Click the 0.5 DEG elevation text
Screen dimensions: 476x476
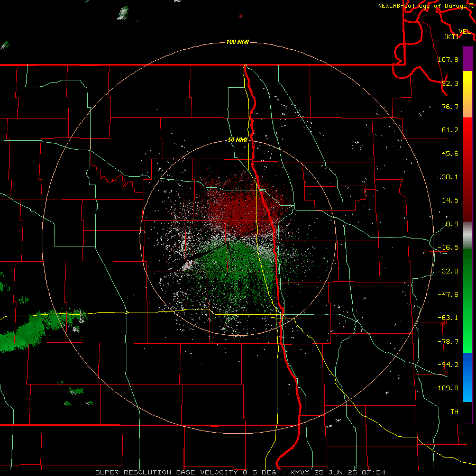click(260, 472)
